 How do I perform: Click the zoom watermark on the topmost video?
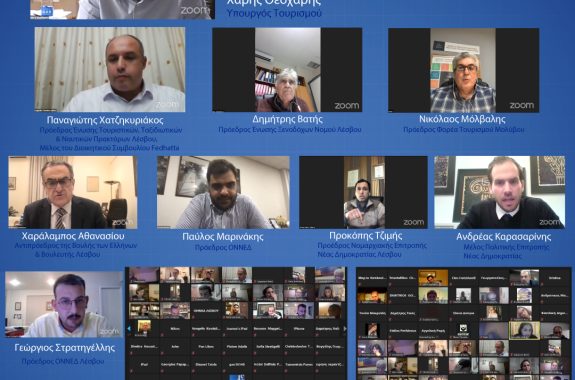(195, 10)
